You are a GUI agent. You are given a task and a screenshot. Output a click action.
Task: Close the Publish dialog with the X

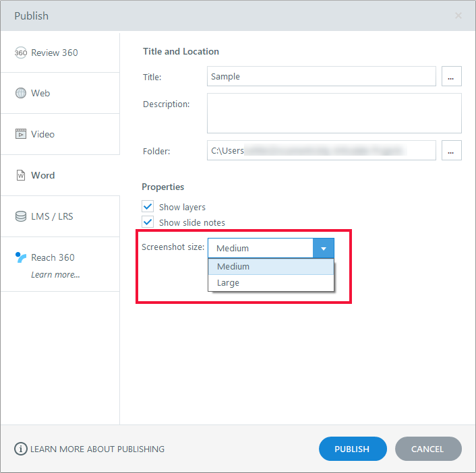point(458,15)
